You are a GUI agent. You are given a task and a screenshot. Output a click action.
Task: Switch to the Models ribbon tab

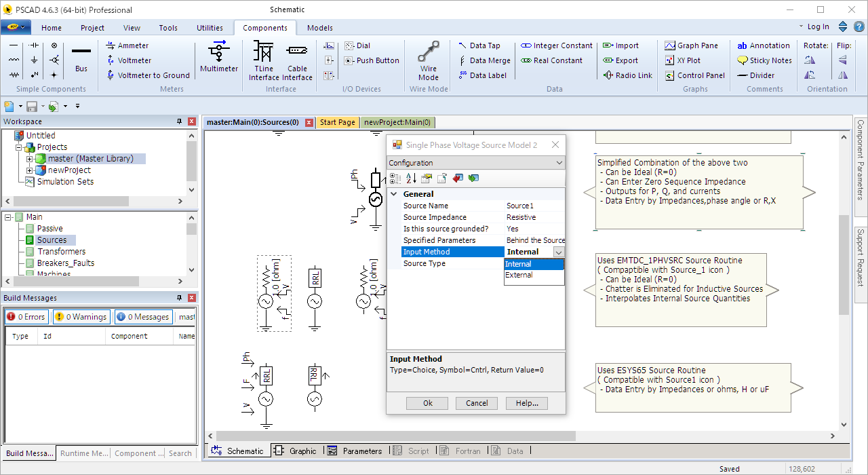point(320,28)
